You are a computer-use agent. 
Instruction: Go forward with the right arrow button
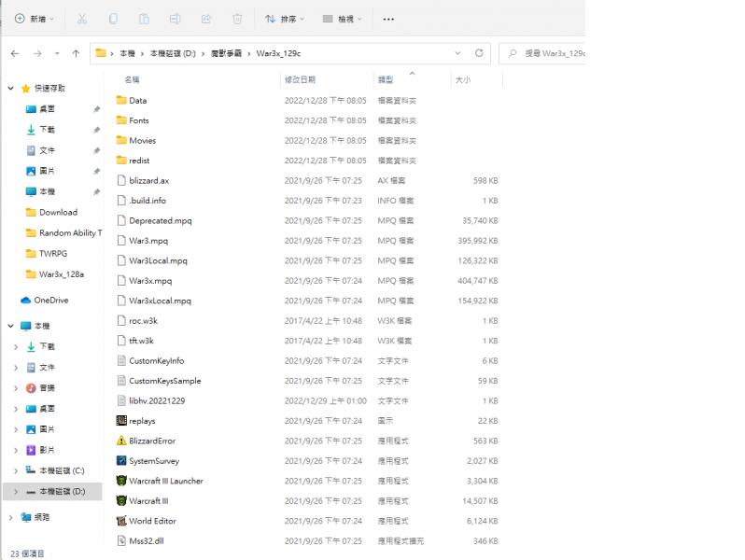(37, 54)
